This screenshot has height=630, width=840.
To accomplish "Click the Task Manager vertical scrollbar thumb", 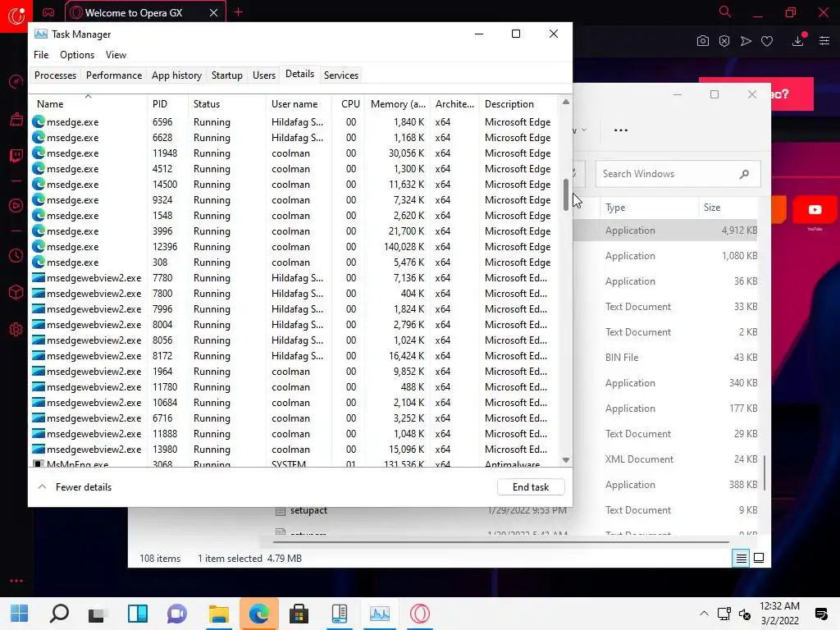I will tap(566, 195).
